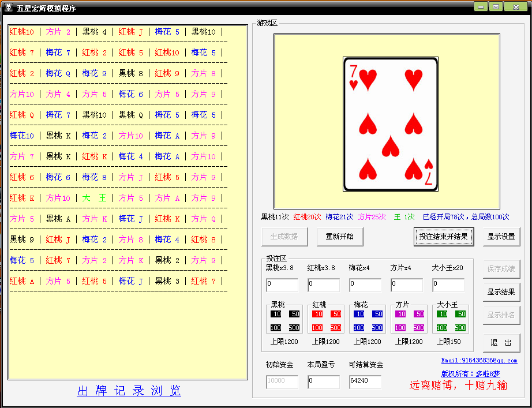This screenshot has width=532, height=408.
Task: Select the red 500 chip under 红桃
Action: coord(336,328)
